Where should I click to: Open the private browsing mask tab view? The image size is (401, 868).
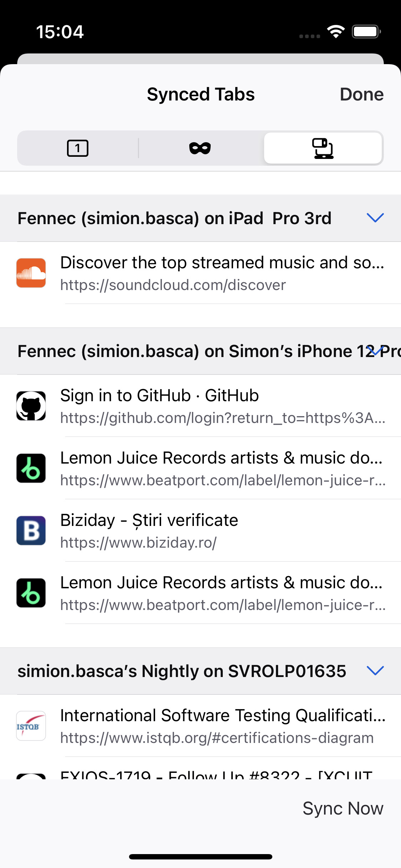click(x=200, y=148)
